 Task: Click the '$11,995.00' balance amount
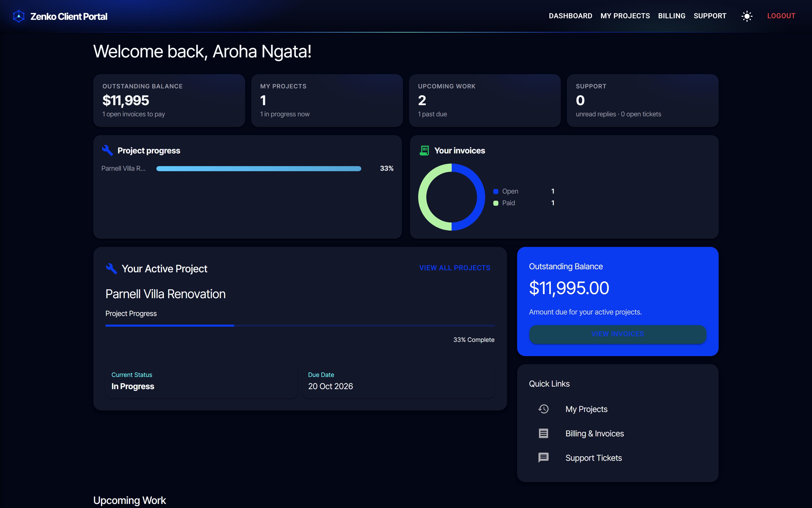[x=569, y=288]
